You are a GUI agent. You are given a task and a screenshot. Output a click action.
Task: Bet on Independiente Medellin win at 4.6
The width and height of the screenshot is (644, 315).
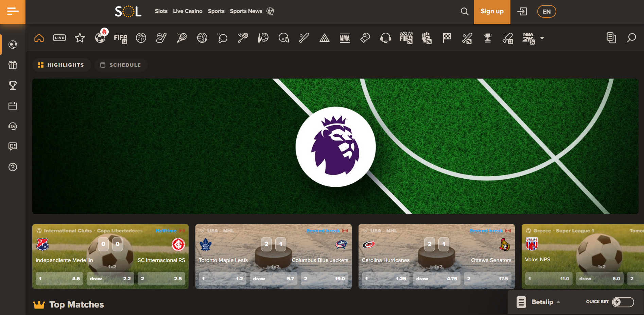coord(59,279)
